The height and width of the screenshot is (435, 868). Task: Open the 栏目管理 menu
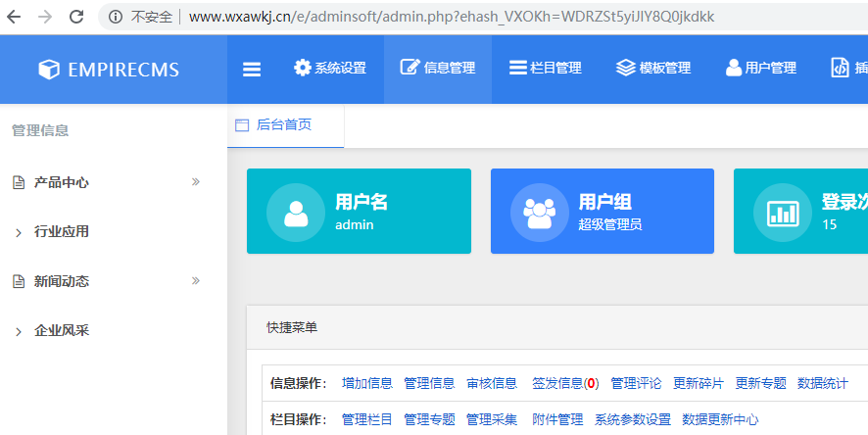pos(546,69)
